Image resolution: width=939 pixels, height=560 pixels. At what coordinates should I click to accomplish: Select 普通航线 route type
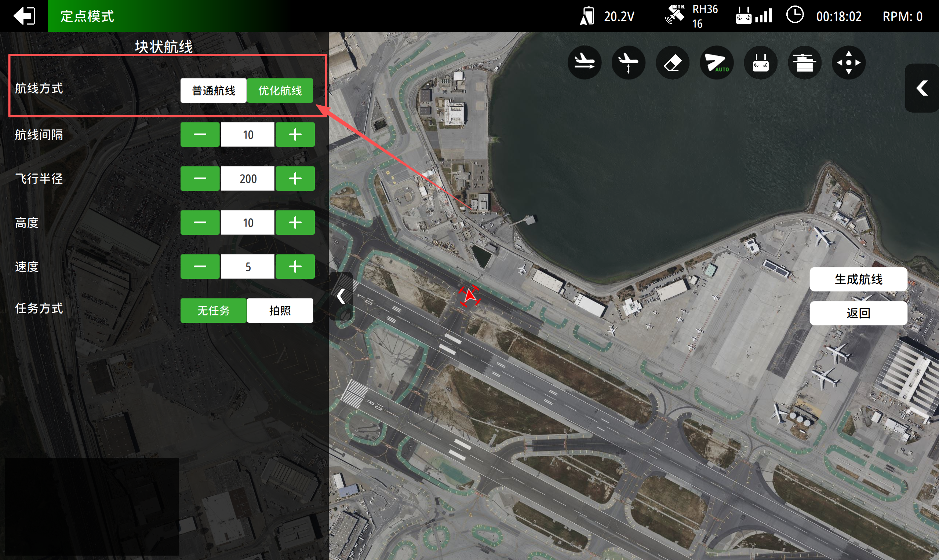click(x=213, y=91)
